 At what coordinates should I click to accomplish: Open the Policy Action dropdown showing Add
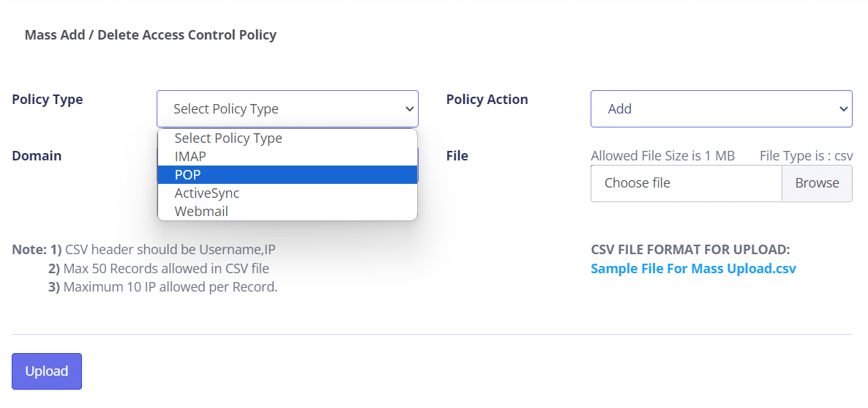[721, 109]
